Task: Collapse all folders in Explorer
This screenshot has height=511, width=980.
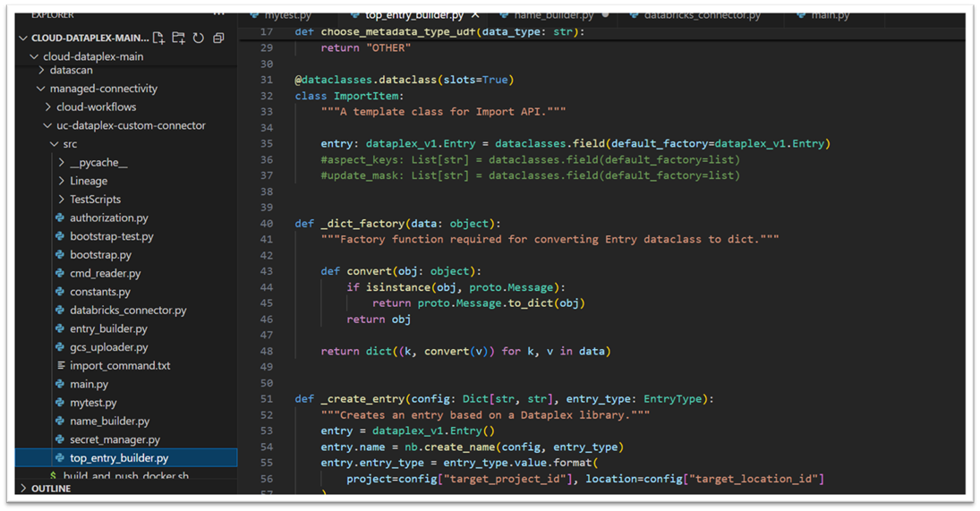Action: tap(217, 38)
